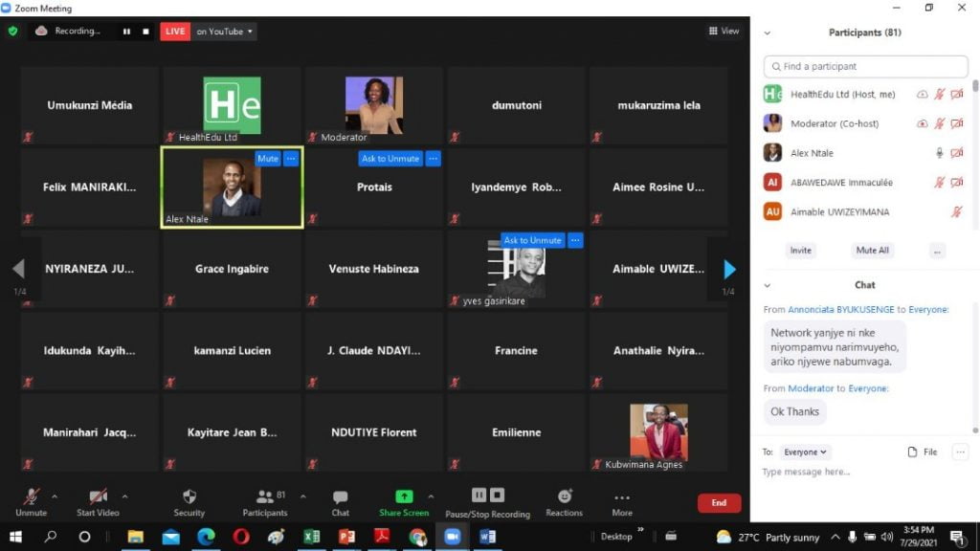980x551 pixels.
Task: Select the Moderator video thumbnail
Action: point(374,105)
